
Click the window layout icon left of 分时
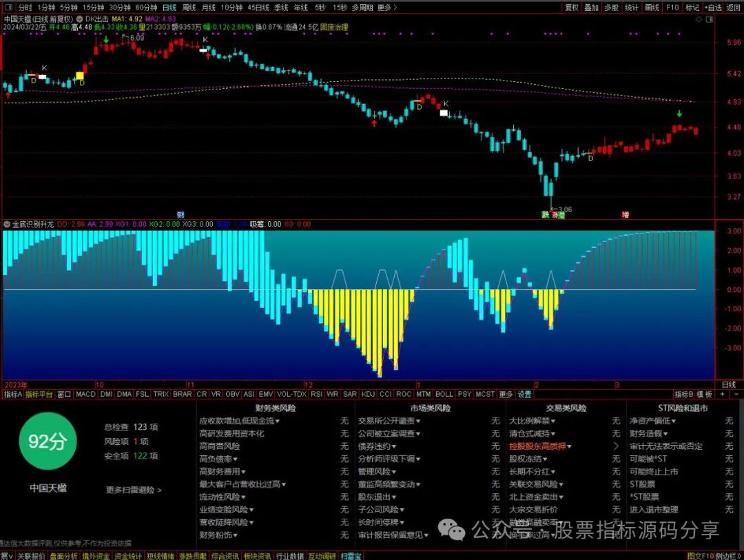click(x=8, y=7)
